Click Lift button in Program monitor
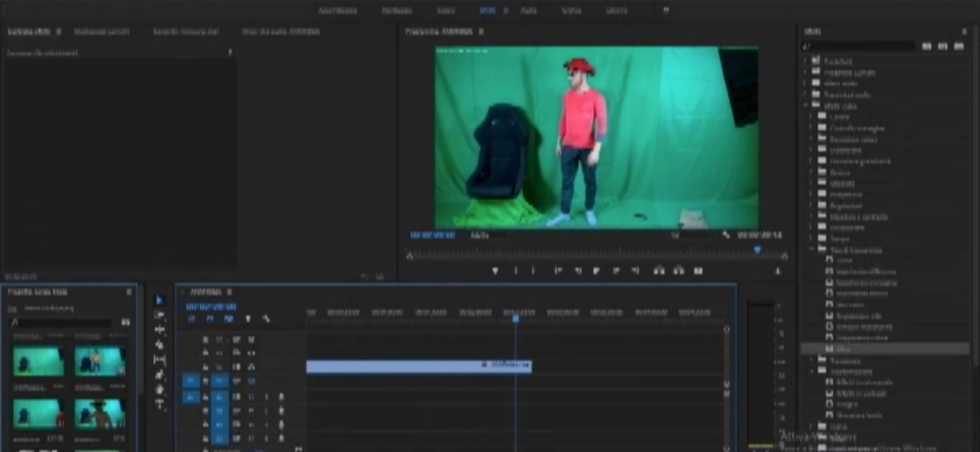Screen dimensions: 980x452 [x=659, y=271]
